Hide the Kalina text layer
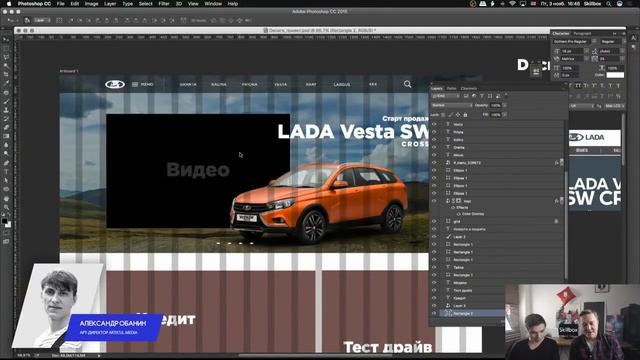The width and height of the screenshot is (640, 360). pos(434,140)
